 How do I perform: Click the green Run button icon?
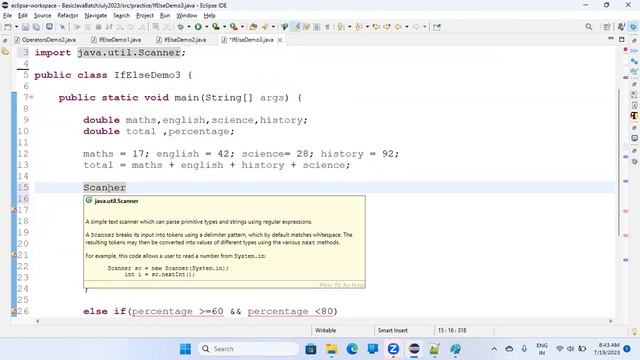pyautogui.click(x=198, y=27)
